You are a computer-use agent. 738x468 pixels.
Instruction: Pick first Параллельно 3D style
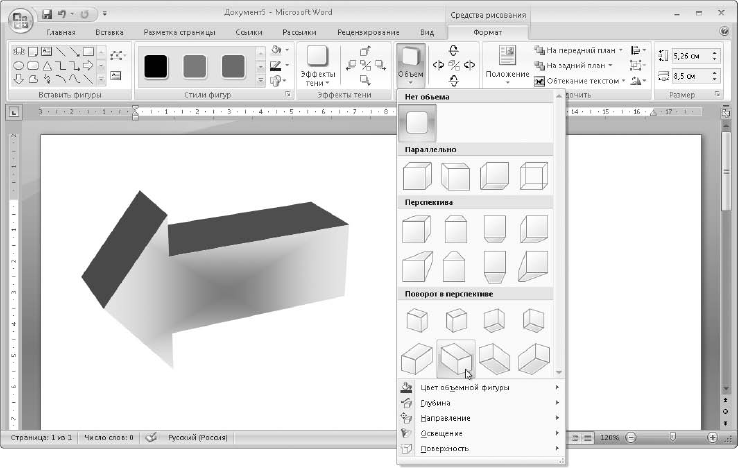tap(417, 176)
